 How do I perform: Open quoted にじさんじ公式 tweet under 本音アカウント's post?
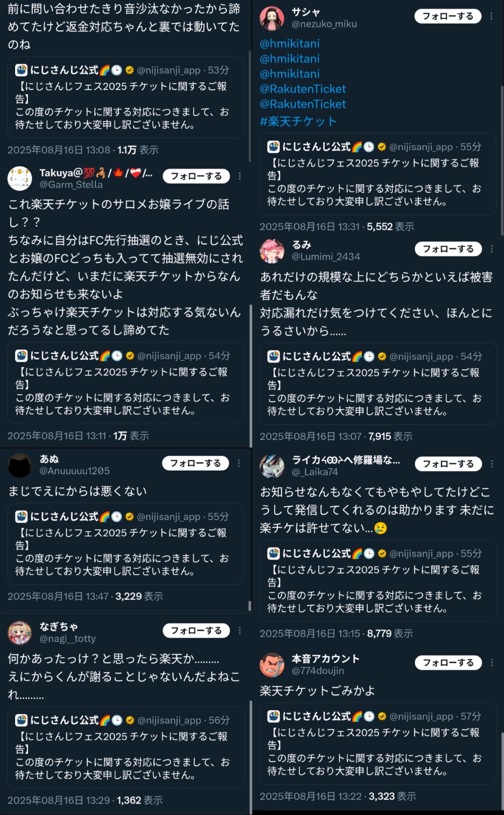(x=378, y=743)
